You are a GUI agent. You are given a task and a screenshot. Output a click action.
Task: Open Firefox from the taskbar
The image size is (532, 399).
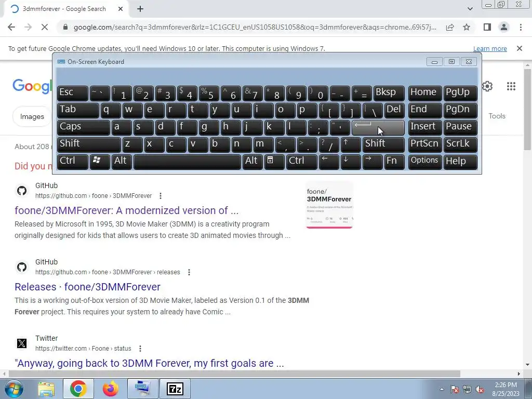[x=111, y=389]
